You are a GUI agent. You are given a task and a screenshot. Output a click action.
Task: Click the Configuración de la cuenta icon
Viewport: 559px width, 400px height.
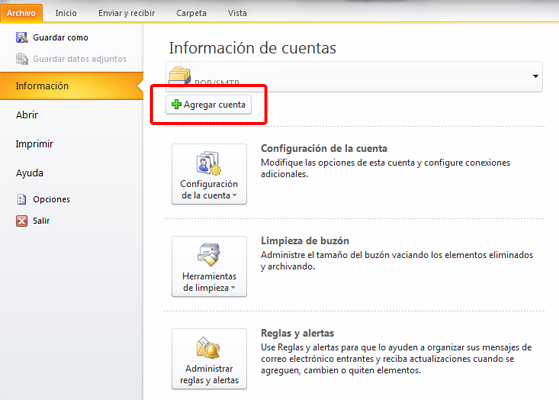click(209, 164)
